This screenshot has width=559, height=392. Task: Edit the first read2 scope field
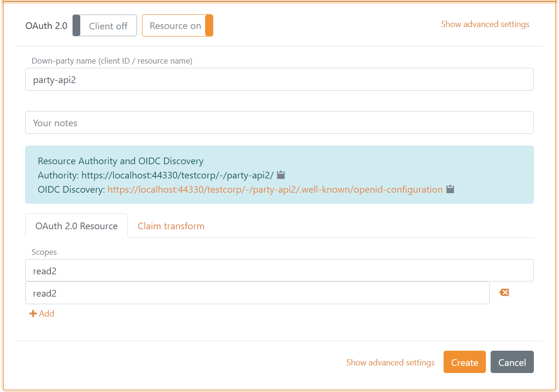click(x=279, y=271)
